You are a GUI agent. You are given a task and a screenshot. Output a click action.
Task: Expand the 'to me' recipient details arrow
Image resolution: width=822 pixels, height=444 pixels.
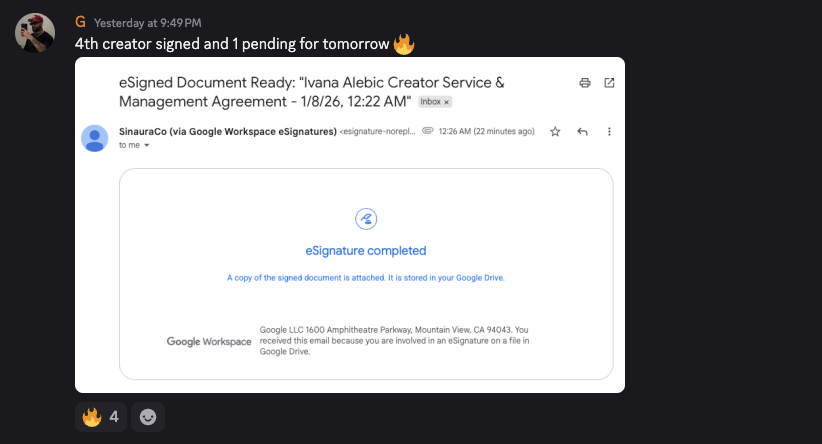147,145
